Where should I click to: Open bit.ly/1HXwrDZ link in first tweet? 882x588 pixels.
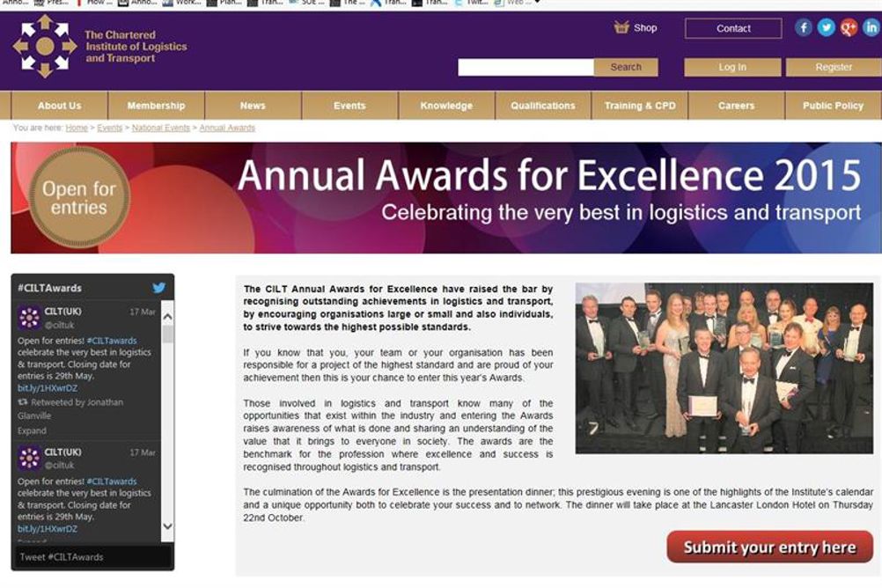[x=48, y=388]
